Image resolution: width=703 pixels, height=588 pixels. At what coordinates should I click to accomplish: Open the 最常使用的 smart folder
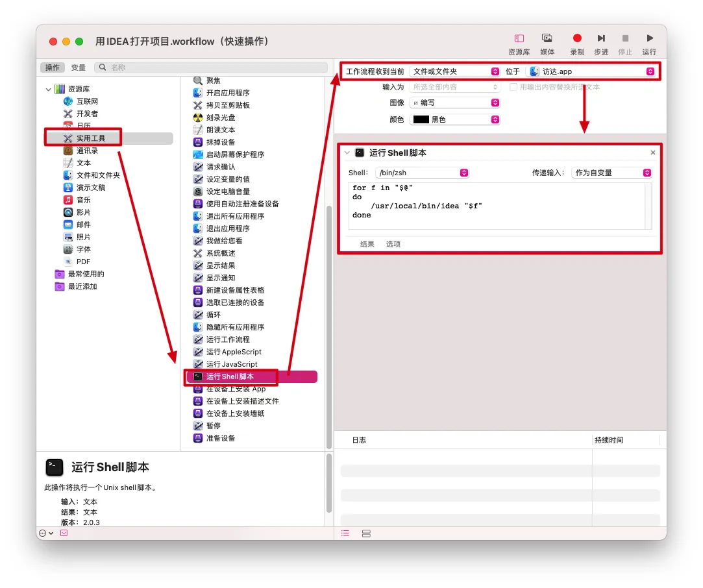(x=85, y=274)
